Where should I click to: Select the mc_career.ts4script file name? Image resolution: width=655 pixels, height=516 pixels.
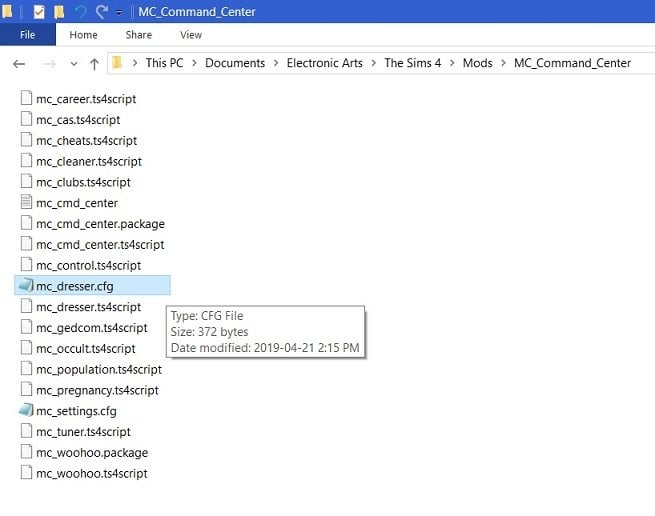pos(86,99)
